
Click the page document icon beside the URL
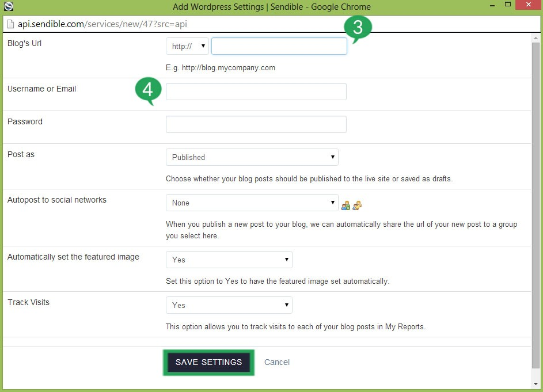pos(11,24)
